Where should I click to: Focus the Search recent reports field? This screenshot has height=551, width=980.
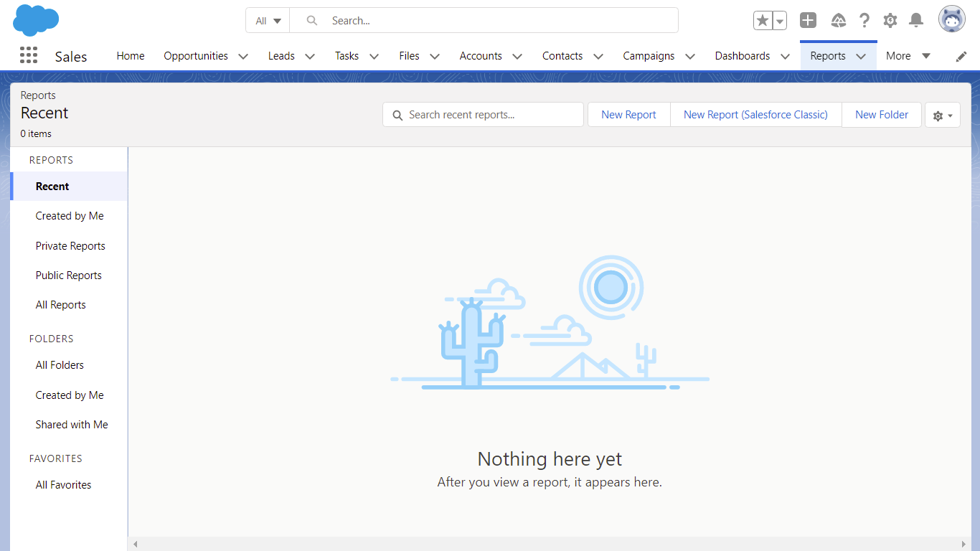click(x=483, y=115)
